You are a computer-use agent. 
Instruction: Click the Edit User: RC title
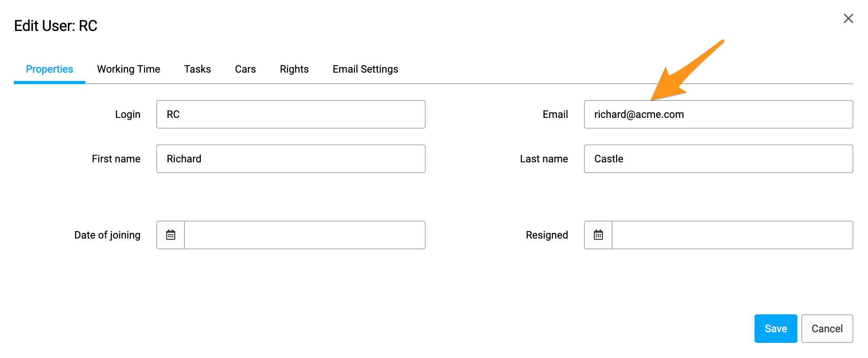click(56, 26)
